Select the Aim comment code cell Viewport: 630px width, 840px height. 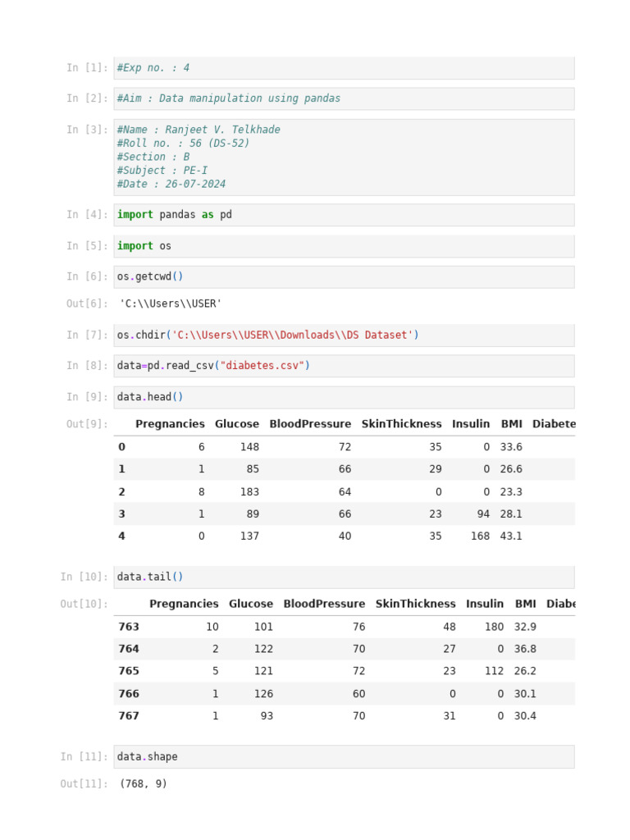(x=344, y=98)
